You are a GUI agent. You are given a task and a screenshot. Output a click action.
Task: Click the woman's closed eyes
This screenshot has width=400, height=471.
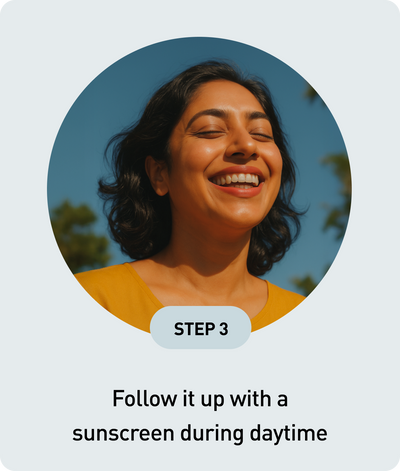tap(235, 134)
